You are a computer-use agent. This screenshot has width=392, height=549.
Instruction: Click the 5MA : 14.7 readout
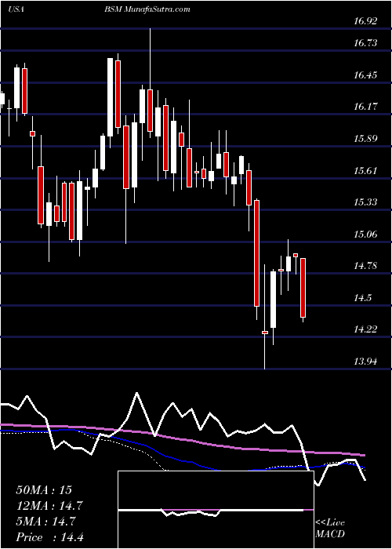pyautogui.click(x=45, y=522)
